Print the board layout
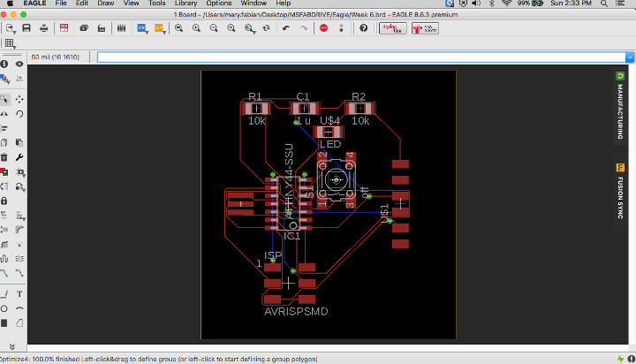This screenshot has height=364, width=636. click(x=44, y=28)
